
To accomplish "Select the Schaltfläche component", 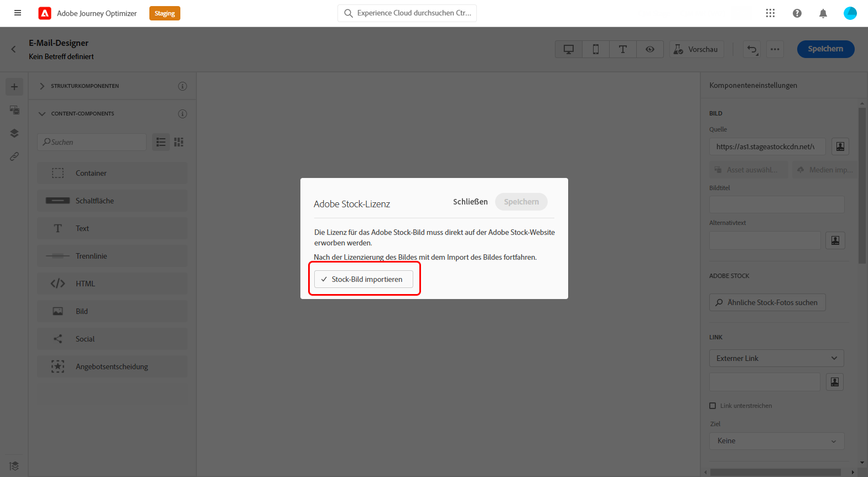I will coord(112,201).
